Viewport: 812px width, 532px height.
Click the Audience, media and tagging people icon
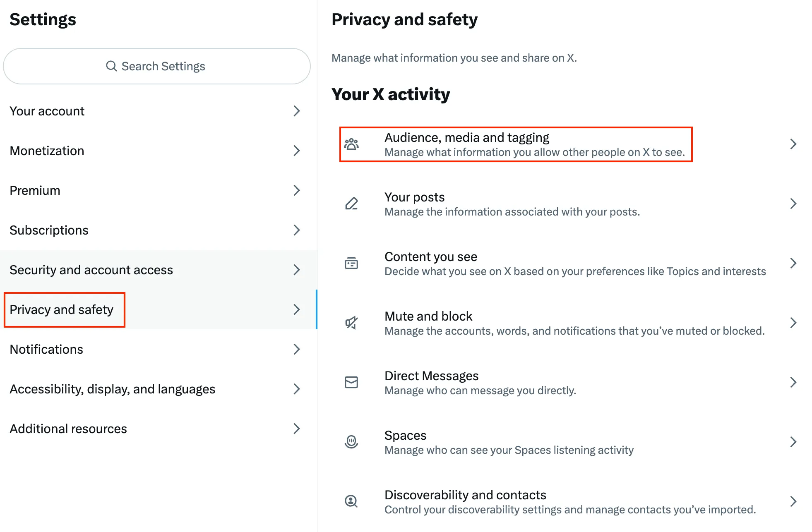point(351,144)
